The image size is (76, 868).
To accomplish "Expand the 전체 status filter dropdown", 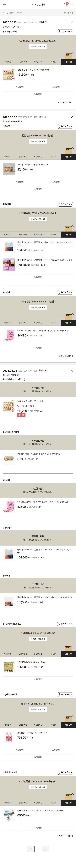I will click(19, 13).
